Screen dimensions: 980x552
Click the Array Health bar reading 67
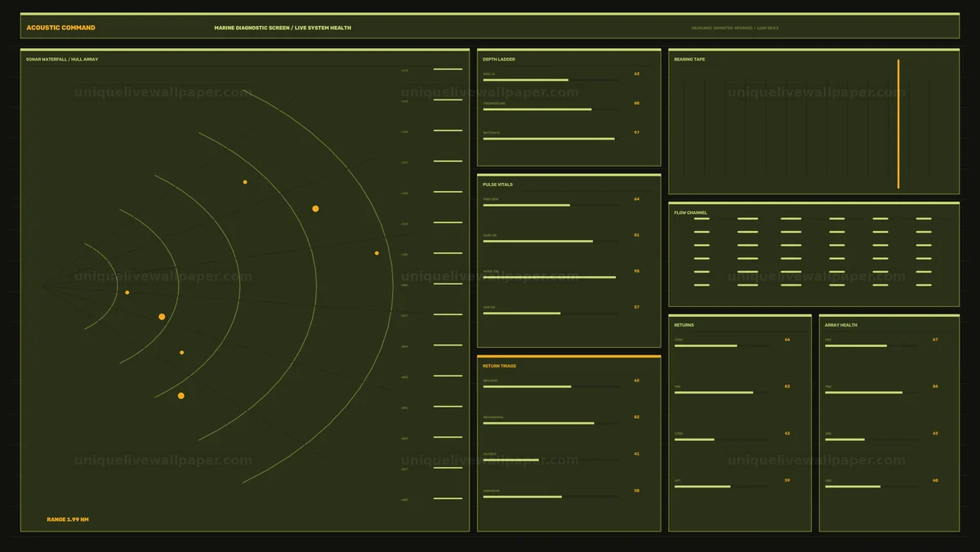pyautogui.click(x=871, y=345)
